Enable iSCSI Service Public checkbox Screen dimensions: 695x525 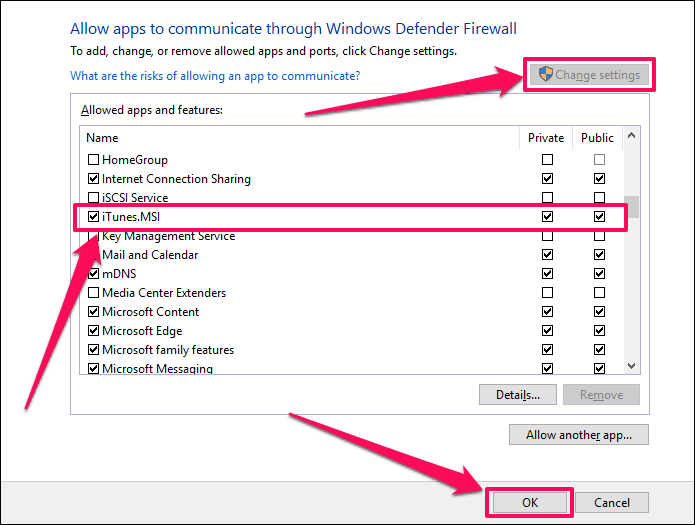tap(599, 197)
